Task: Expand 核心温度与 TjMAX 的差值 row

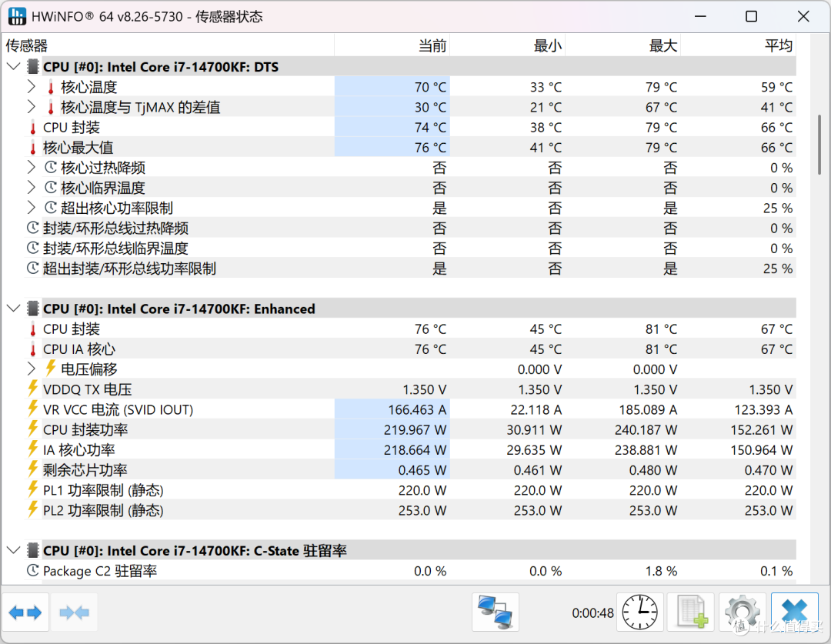Action: tap(32, 107)
